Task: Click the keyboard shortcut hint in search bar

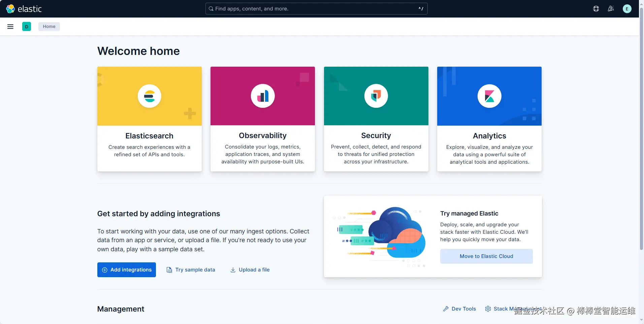Action: point(421,9)
